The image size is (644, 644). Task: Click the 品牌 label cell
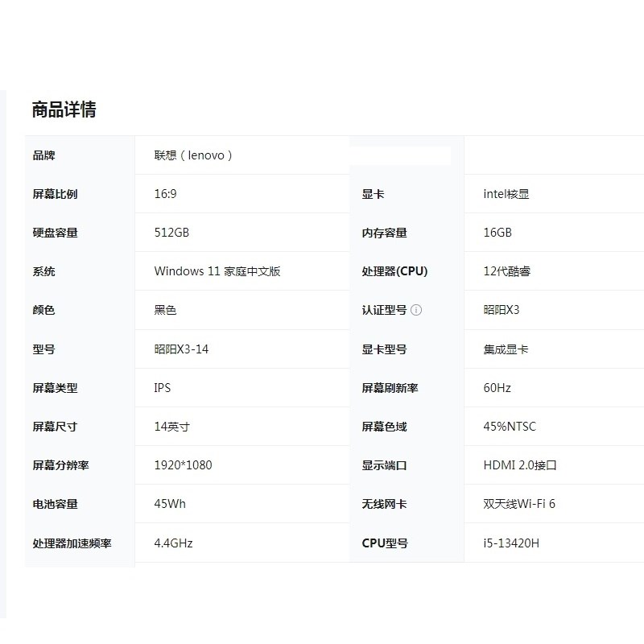[44, 155]
